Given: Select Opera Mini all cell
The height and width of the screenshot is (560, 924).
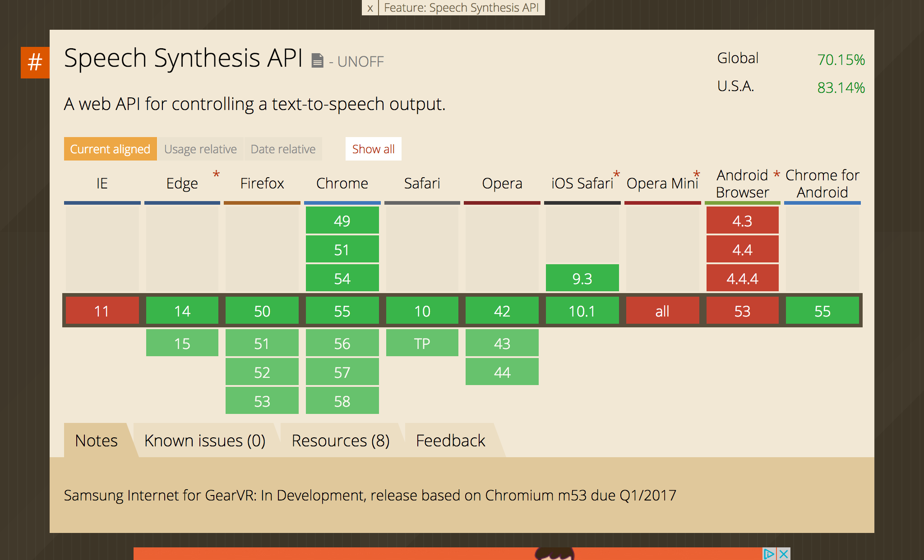Looking at the screenshot, I should [662, 311].
